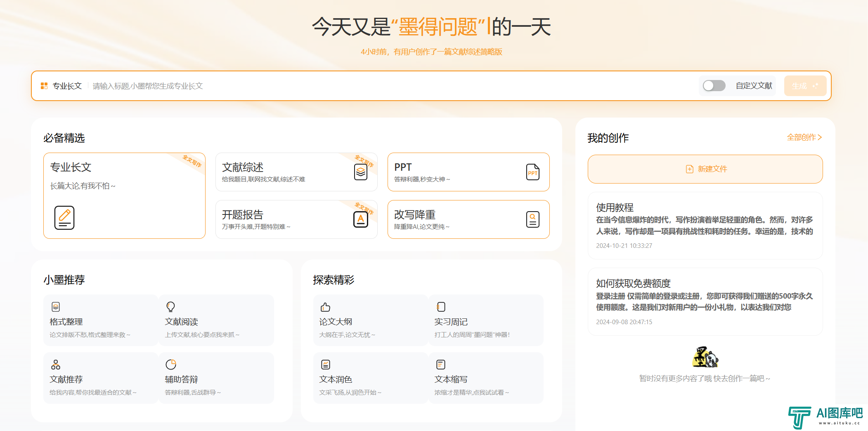Click the 生成 generate button
This screenshot has width=868, height=431.
[x=805, y=86]
